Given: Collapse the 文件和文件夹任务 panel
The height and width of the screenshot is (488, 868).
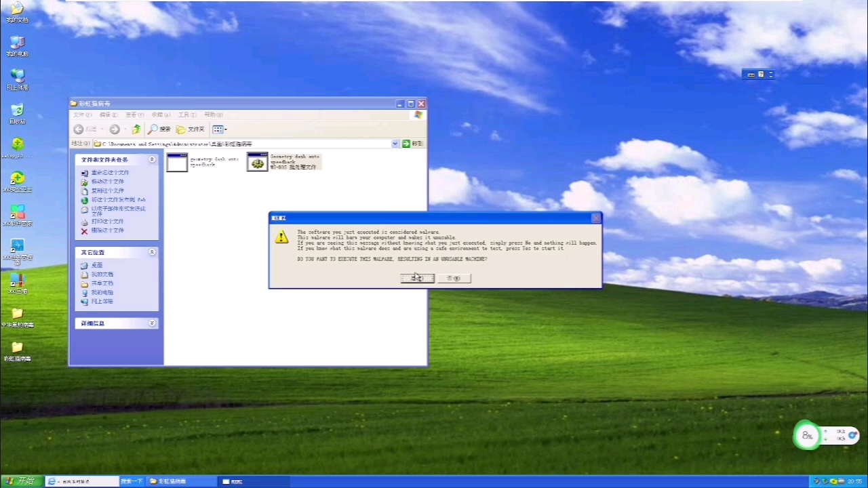Looking at the screenshot, I should point(152,159).
